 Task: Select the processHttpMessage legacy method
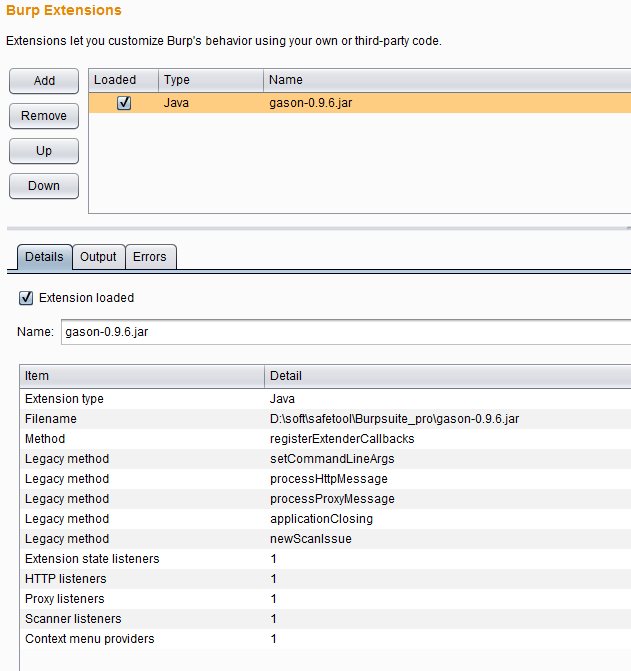click(x=329, y=479)
